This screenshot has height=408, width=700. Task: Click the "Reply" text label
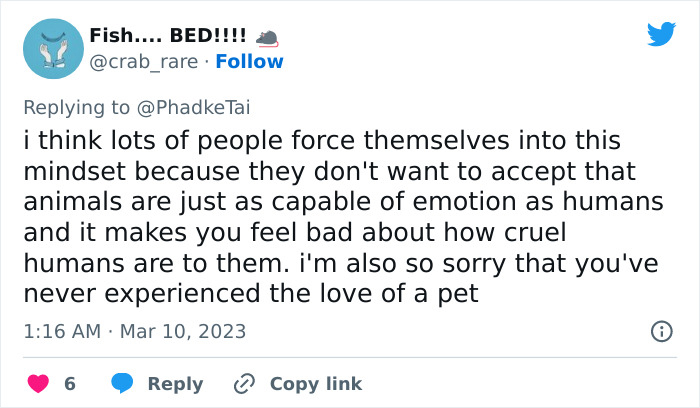coord(175,384)
